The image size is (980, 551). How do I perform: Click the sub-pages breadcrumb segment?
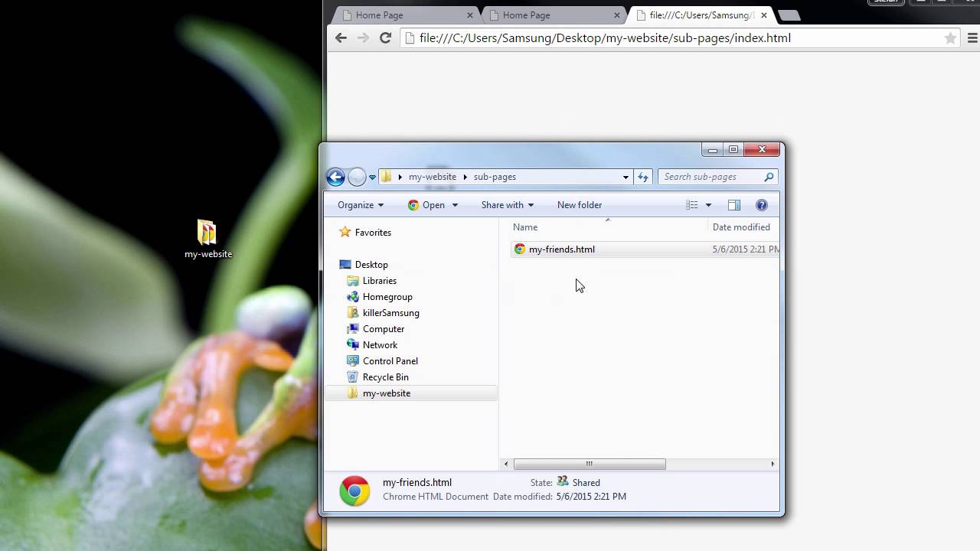click(x=495, y=177)
